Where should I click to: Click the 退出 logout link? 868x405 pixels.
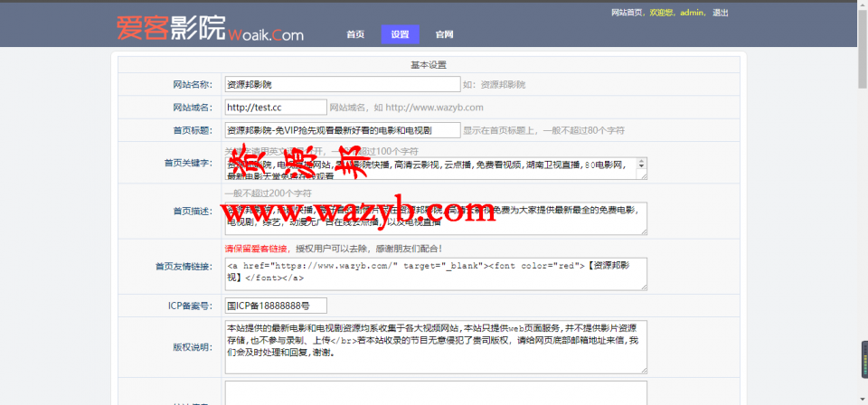pyautogui.click(x=721, y=13)
